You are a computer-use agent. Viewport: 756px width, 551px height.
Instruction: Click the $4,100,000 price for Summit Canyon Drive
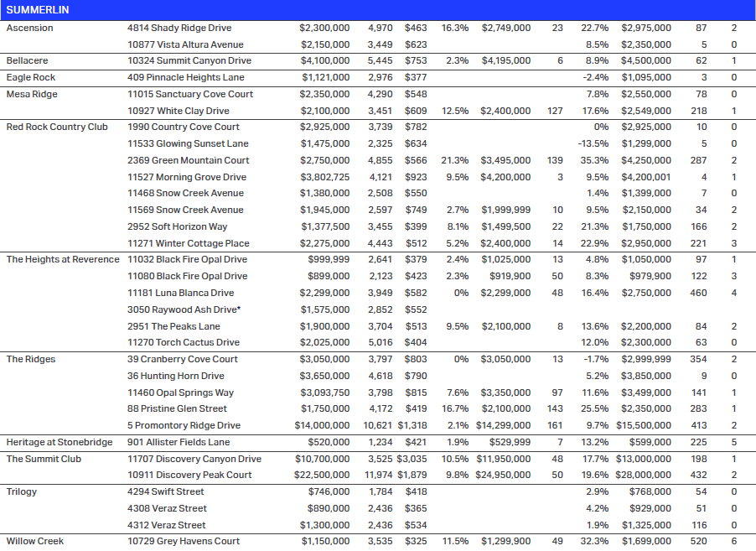click(x=324, y=61)
